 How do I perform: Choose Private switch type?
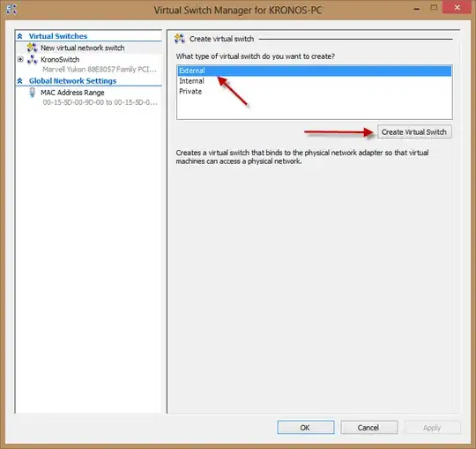tap(315, 92)
